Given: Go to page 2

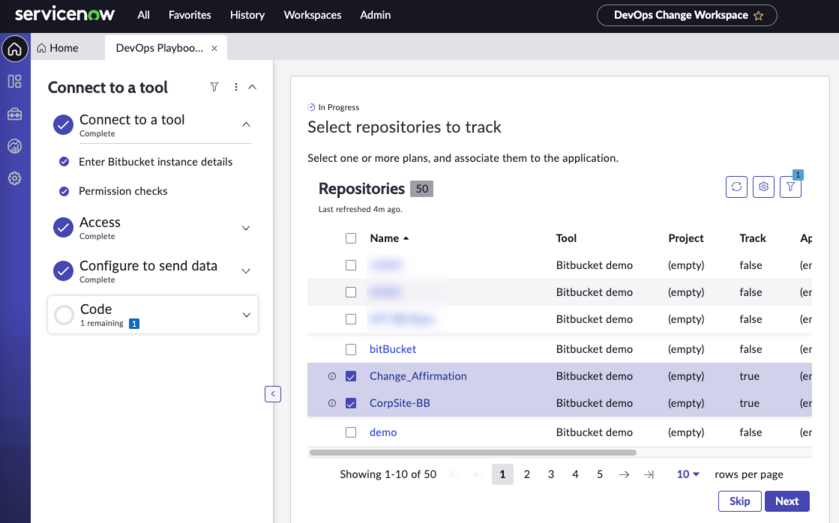Looking at the screenshot, I should pyautogui.click(x=527, y=474).
